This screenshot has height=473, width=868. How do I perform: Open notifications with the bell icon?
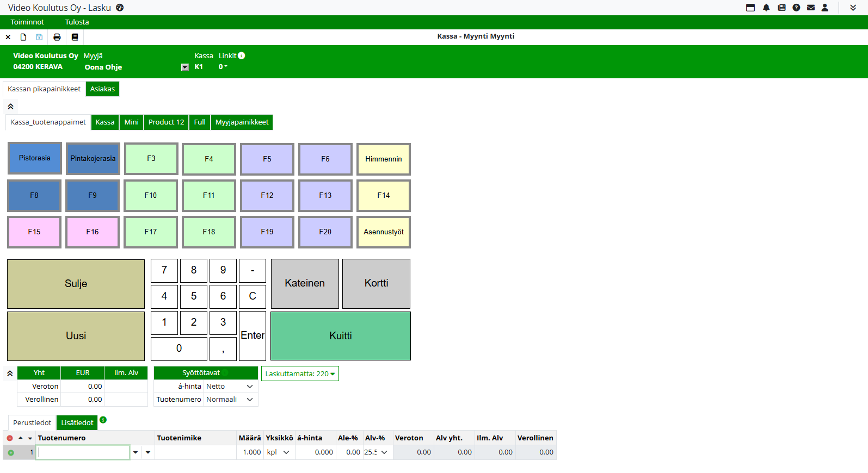point(766,8)
